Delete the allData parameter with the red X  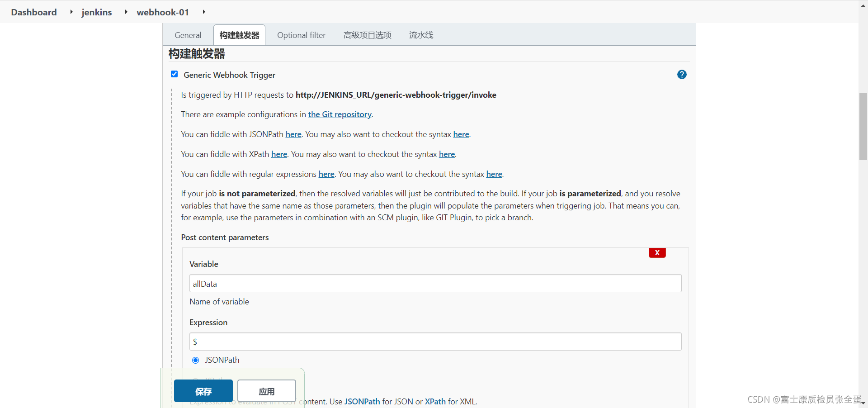657,253
